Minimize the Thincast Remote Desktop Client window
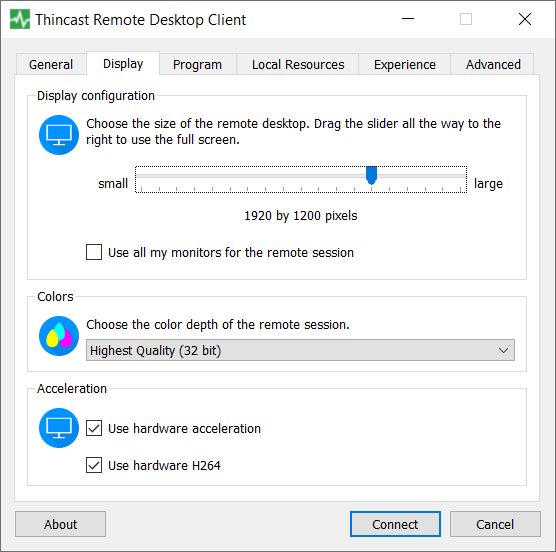This screenshot has height=552, width=556. pos(408,19)
